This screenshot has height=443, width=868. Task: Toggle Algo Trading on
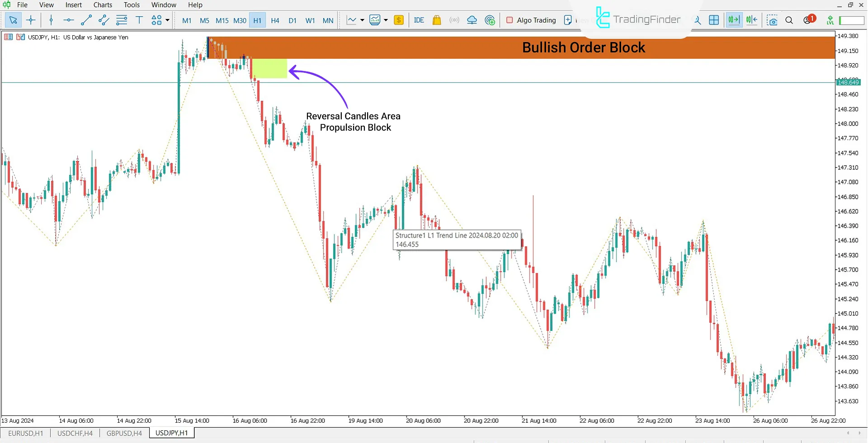coord(531,20)
